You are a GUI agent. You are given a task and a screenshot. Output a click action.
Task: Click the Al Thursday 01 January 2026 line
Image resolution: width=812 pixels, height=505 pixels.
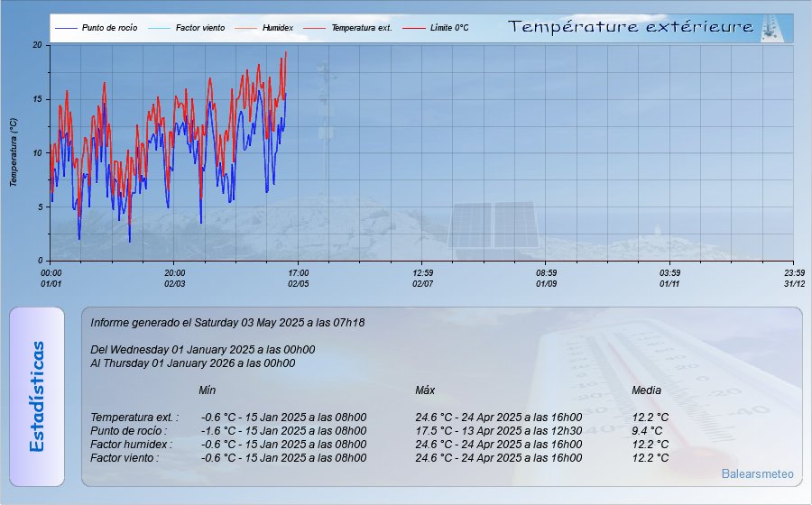click(193, 363)
